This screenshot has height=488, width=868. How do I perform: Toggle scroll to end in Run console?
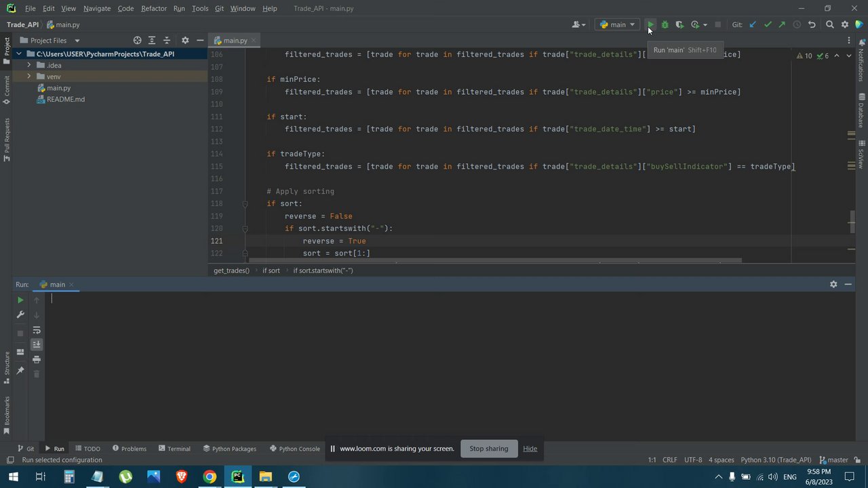coord(37,344)
